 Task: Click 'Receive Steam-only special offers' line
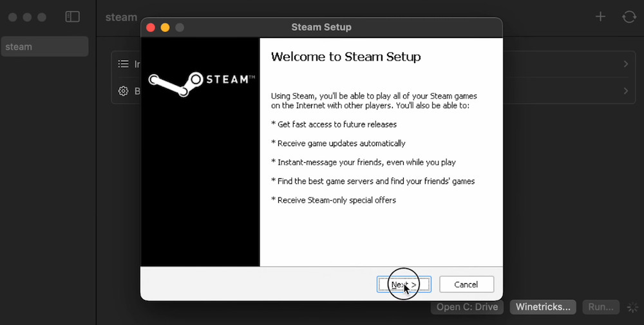pyautogui.click(x=334, y=200)
